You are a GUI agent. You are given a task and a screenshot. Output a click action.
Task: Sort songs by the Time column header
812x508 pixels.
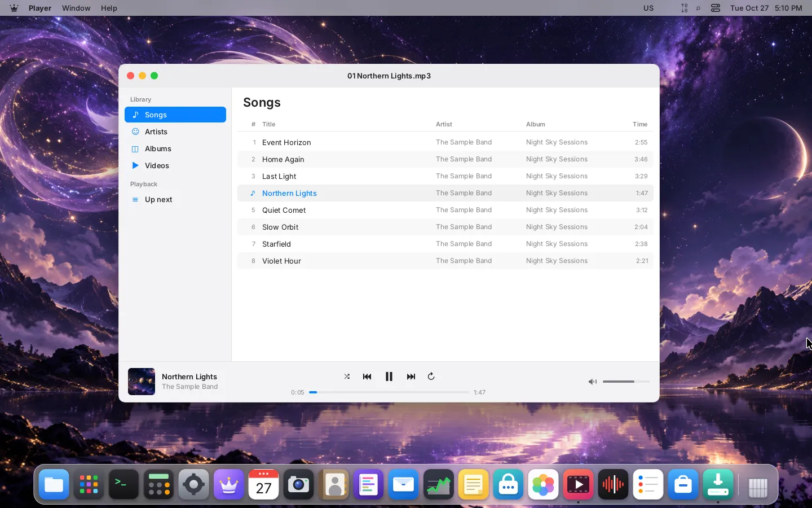(640, 124)
